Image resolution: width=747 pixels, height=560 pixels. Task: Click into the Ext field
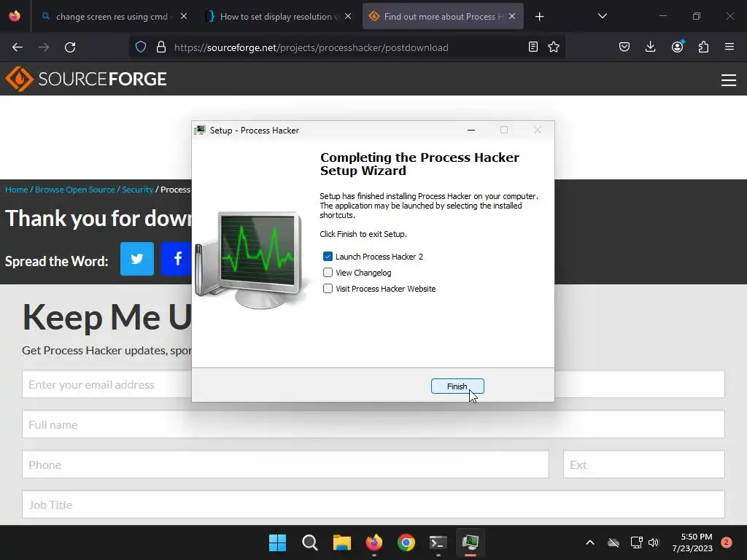(x=643, y=464)
